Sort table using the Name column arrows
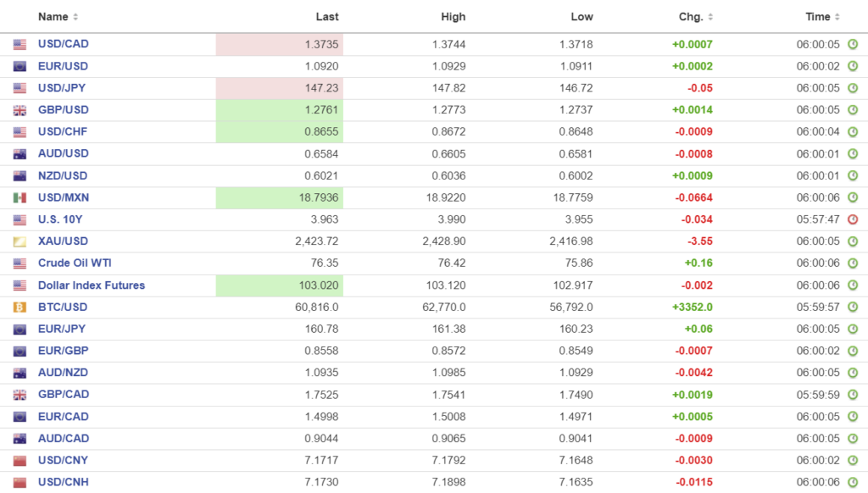This screenshot has height=493, width=868. click(75, 17)
